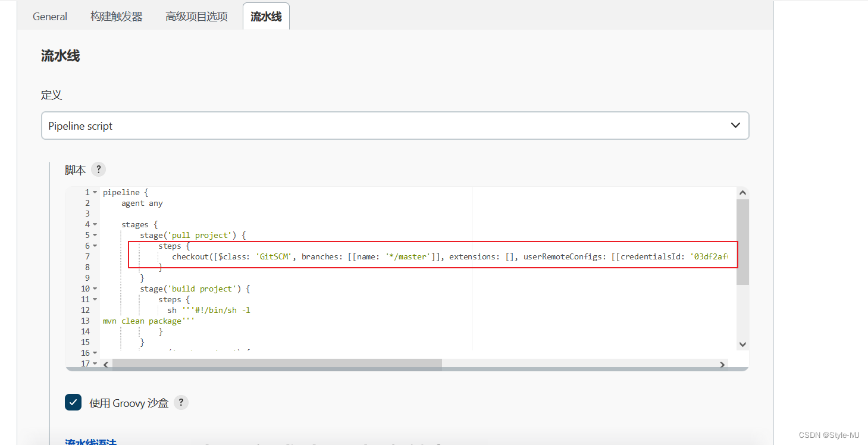The width and height of the screenshot is (868, 445).
Task: Click the help icon next to 脚本
Action: point(99,169)
